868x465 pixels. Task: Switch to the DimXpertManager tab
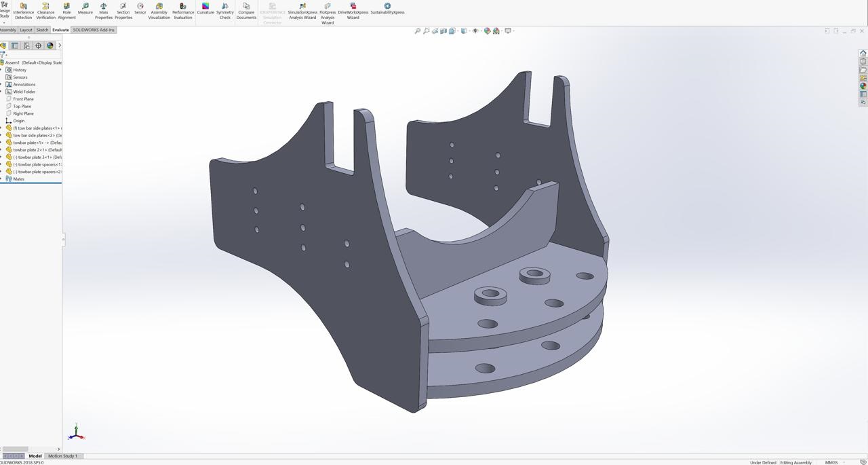click(x=38, y=45)
